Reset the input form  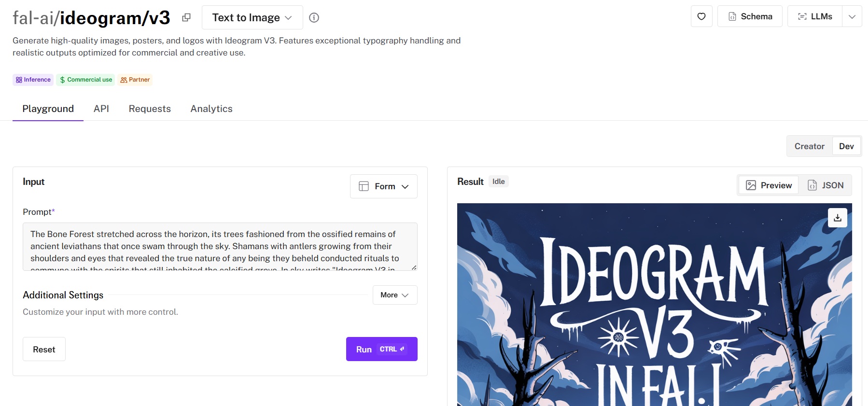point(44,349)
